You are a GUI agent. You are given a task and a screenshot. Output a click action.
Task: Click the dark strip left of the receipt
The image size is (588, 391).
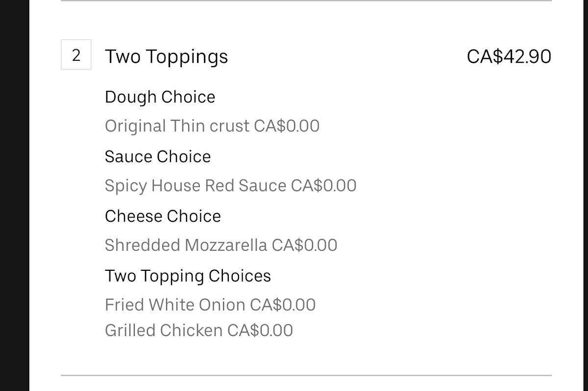pyautogui.click(x=14, y=196)
